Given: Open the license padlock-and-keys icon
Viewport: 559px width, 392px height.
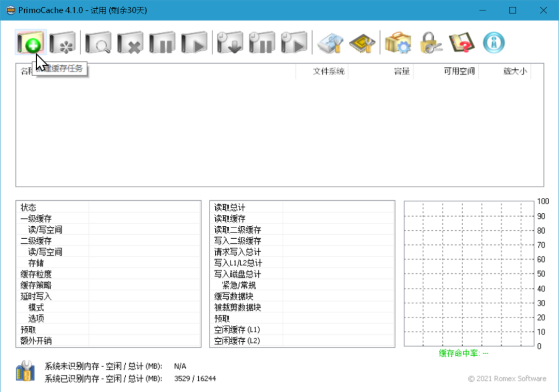Looking at the screenshot, I should tap(430, 42).
